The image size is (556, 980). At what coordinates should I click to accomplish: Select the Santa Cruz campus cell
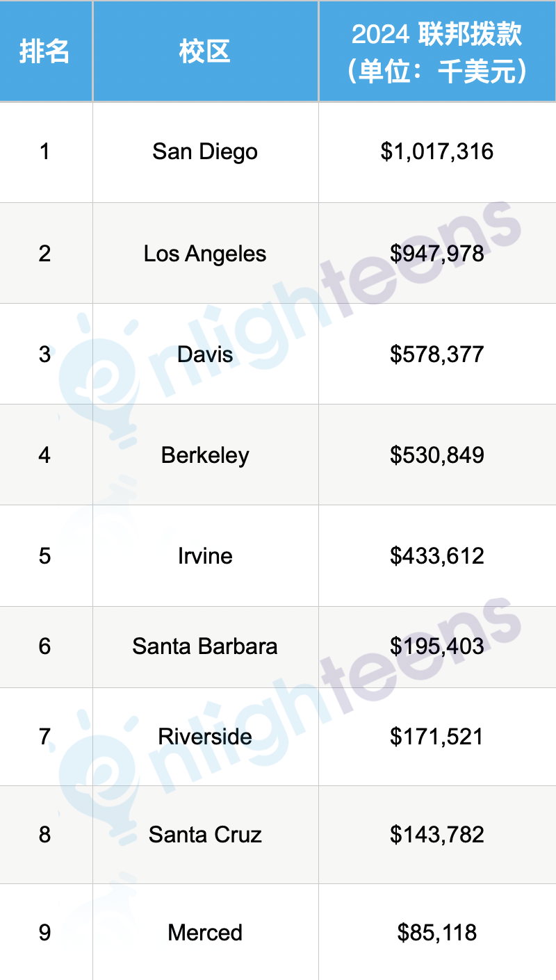coord(205,834)
